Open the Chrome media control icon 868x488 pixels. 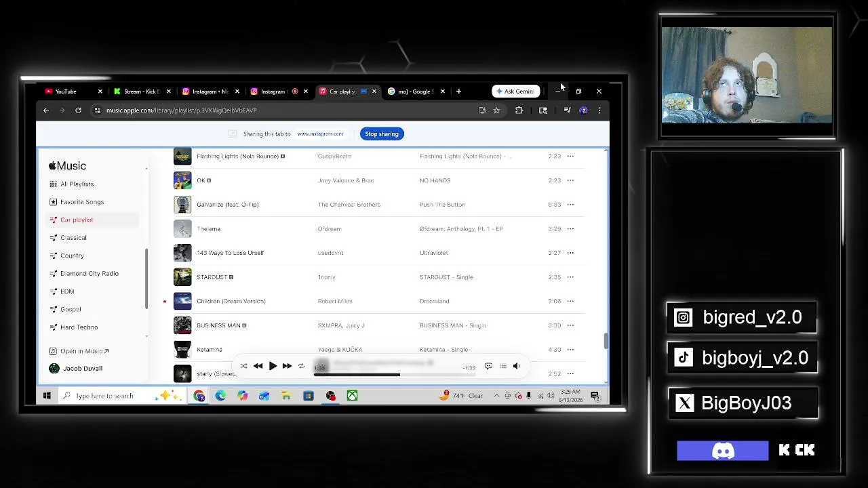(567, 110)
